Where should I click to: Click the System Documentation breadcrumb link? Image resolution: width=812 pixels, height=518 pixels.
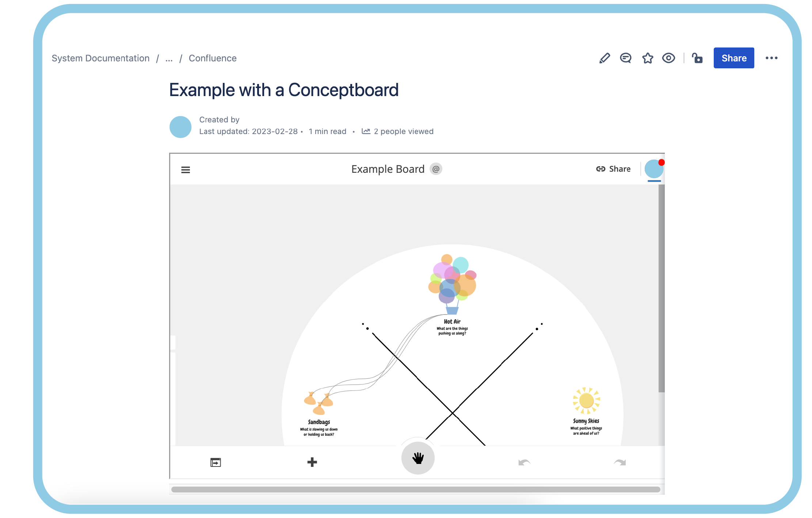click(x=99, y=58)
